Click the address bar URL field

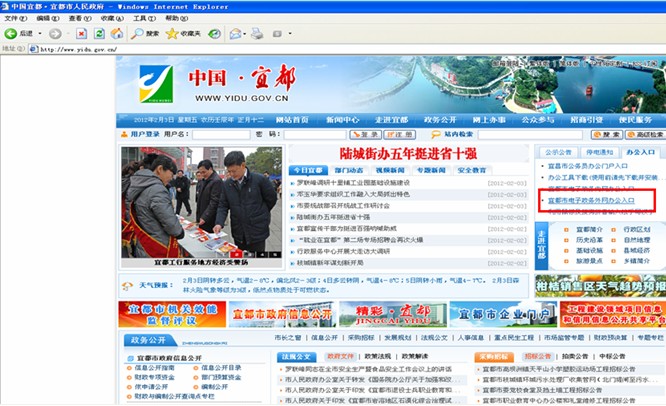300,48
